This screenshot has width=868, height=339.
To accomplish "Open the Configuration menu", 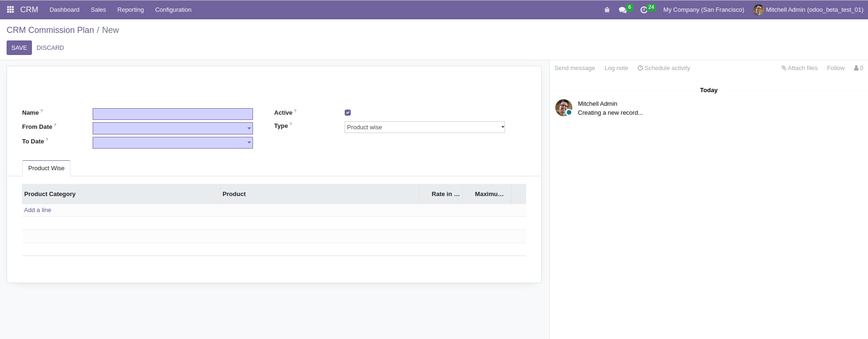I will point(173,10).
